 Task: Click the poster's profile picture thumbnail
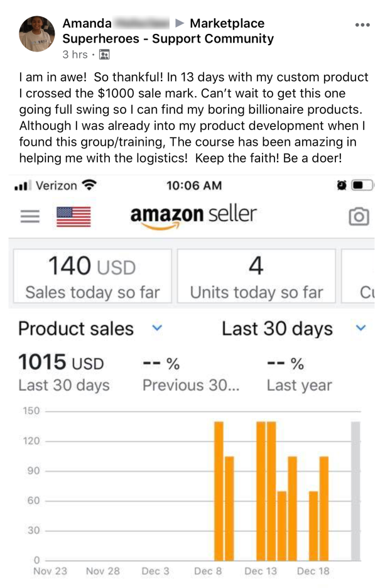[37, 34]
